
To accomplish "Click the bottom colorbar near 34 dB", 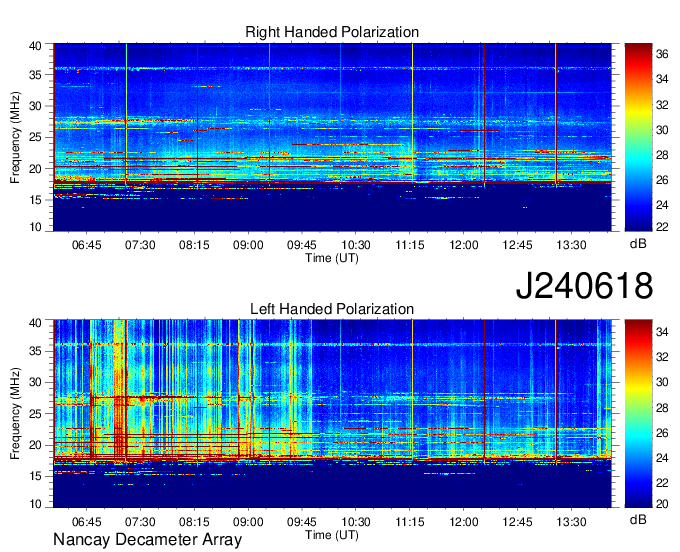I will coord(638,332).
